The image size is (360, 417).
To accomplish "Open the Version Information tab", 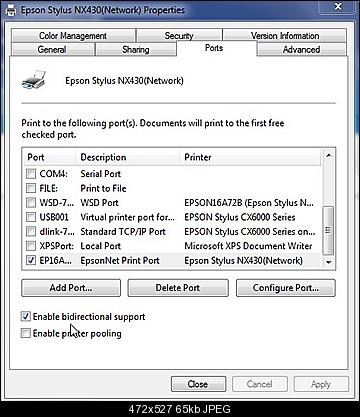I will click(x=285, y=36).
